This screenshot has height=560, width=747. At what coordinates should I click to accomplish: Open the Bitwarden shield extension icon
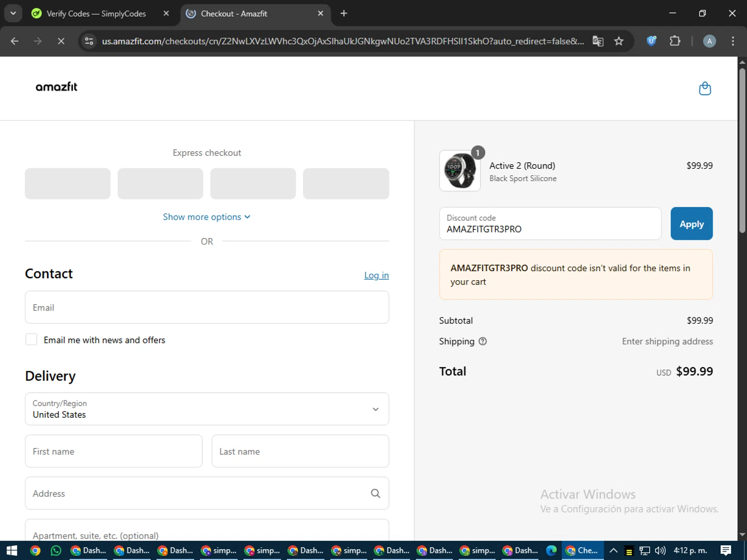(x=651, y=41)
